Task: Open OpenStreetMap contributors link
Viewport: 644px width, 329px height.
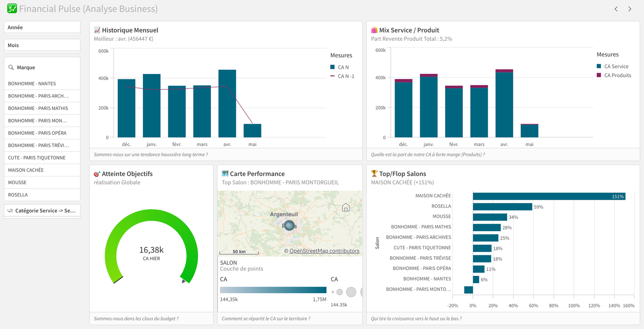Action: (x=324, y=251)
